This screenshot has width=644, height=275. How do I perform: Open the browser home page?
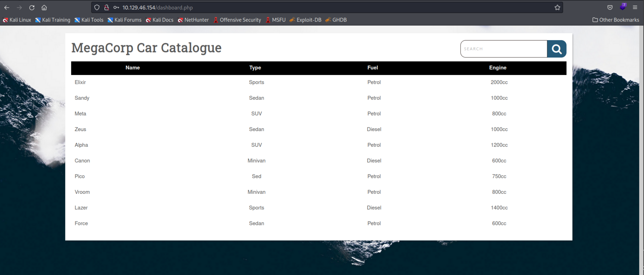click(x=44, y=8)
